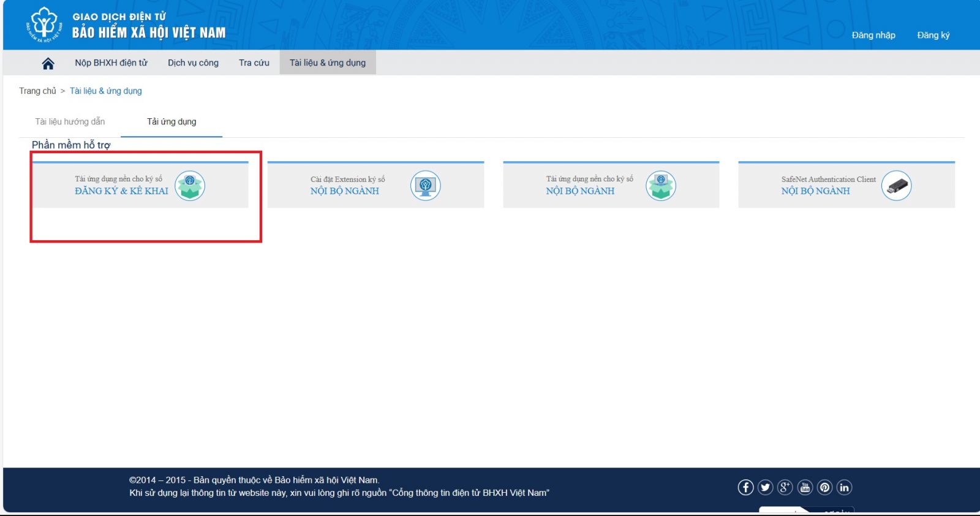Click the BHXH Việt Nam logo
Viewport: 980px width, 516px height.
[x=44, y=25]
